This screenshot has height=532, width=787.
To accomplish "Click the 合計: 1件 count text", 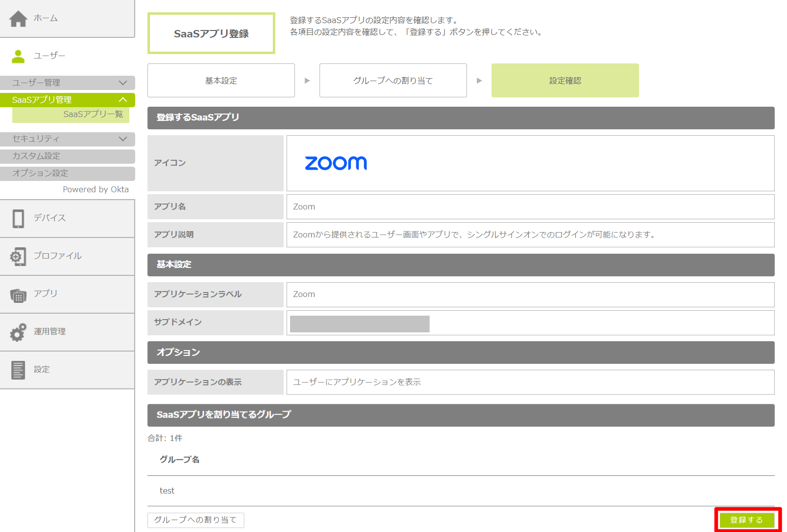I will 165,438.
